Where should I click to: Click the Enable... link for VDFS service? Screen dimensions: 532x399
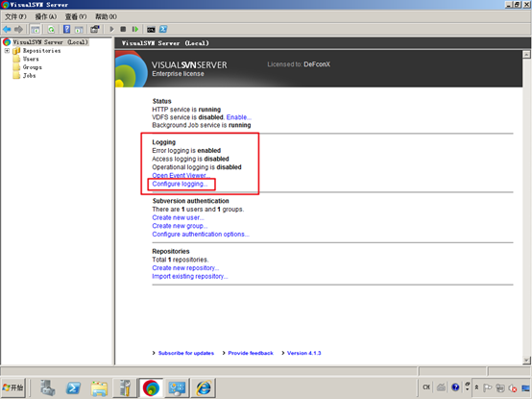coord(239,117)
